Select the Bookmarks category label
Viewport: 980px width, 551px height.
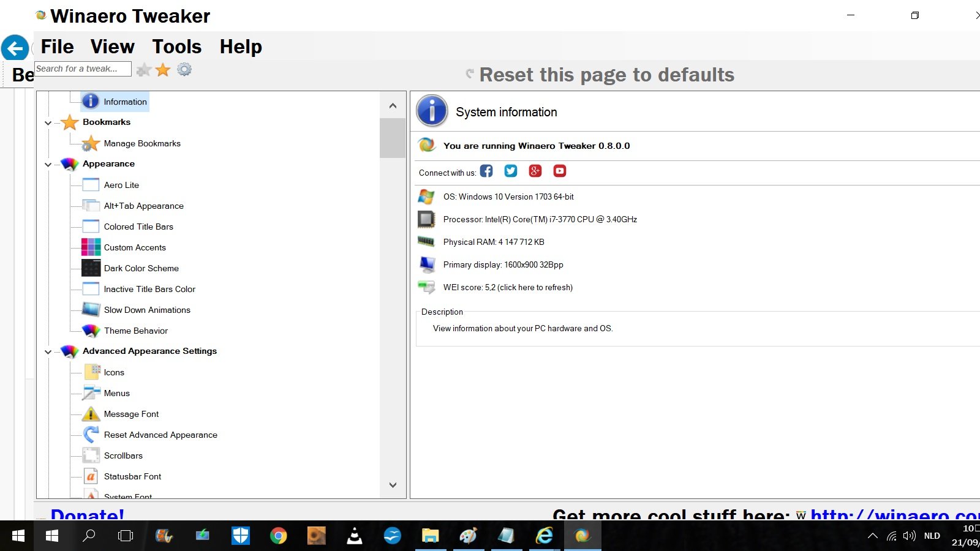[107, 122]
